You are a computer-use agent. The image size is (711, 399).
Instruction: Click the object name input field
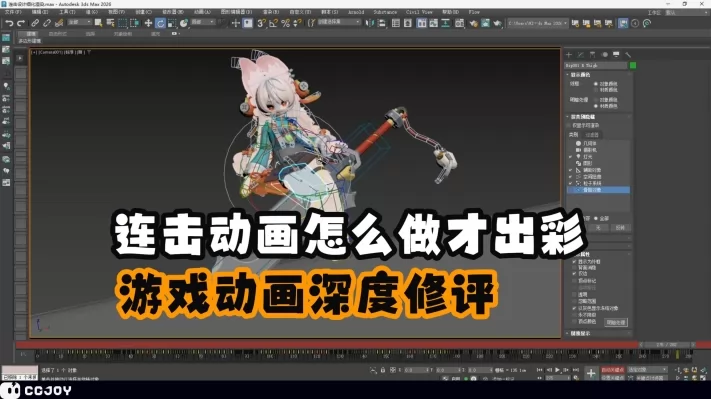click(x=596, y=66)
